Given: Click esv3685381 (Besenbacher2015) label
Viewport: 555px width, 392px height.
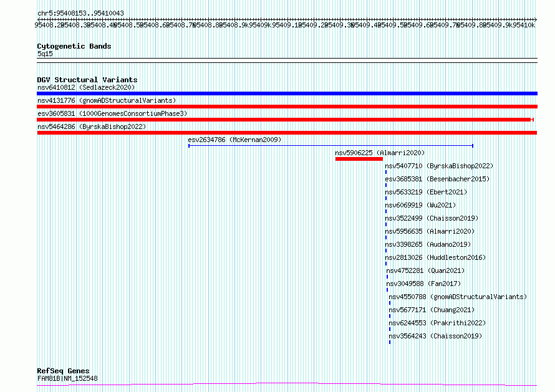Looking at the screenshot, I should 438,179.
